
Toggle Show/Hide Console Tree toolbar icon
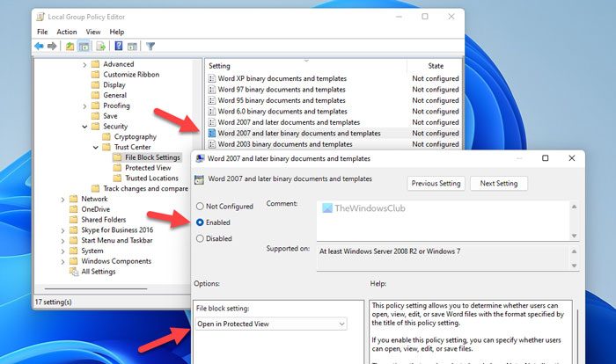click(84, 47)
